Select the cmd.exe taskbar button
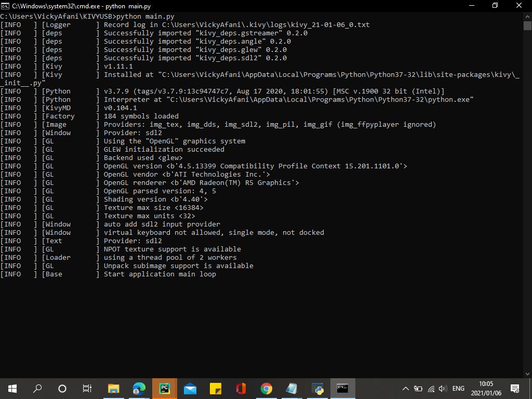 coord(343,389)
